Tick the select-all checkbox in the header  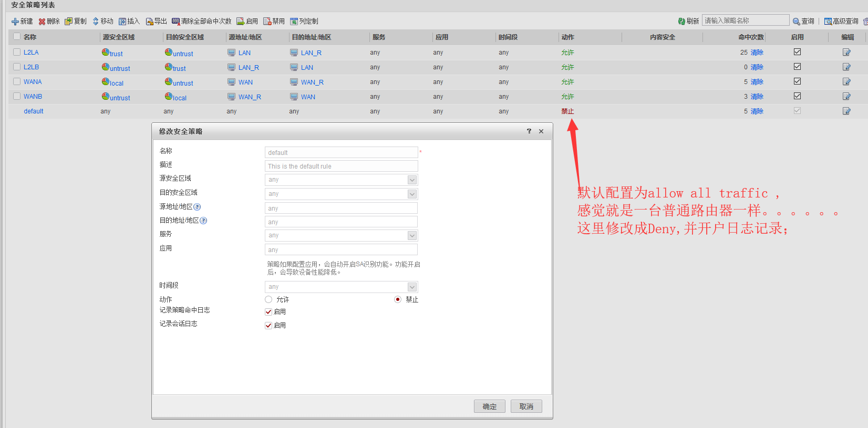click(17, 37)
